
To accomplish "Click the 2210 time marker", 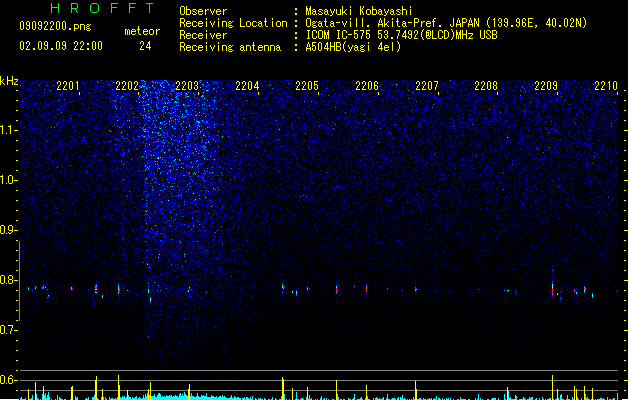I will 606,86.
